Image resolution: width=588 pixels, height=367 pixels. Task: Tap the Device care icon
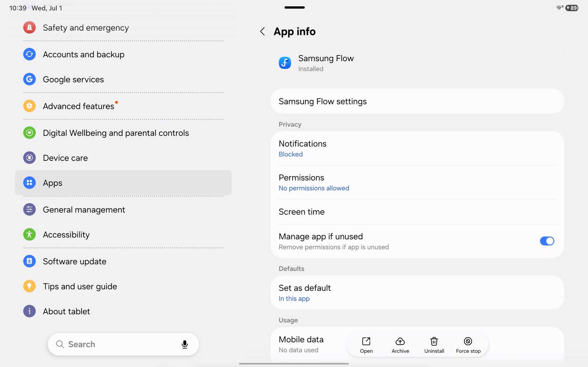pos(29,158)
